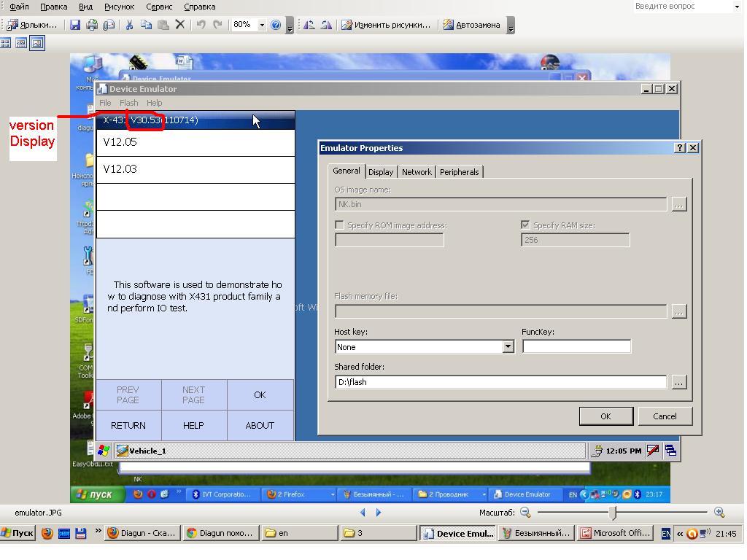Click the Автозамена auto-correct button
The height and width of the screenshot is (560, 747).
(x=472, y=25)
